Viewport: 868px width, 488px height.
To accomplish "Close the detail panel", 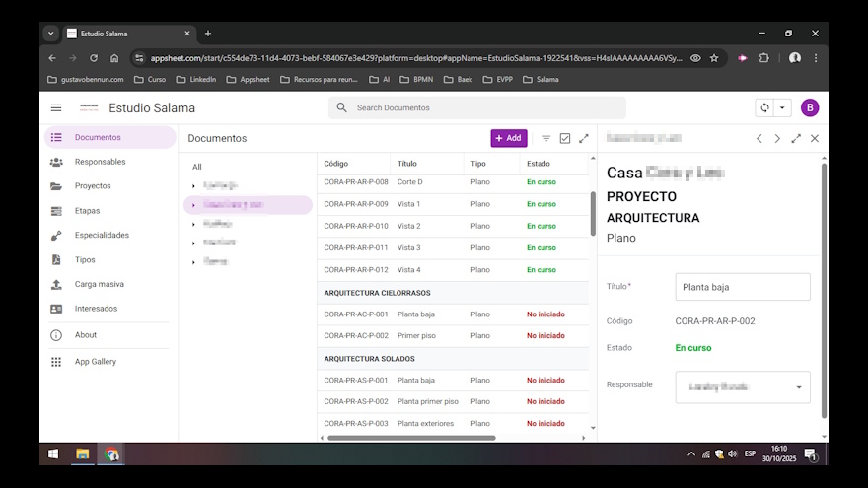I will click(815, 139).
